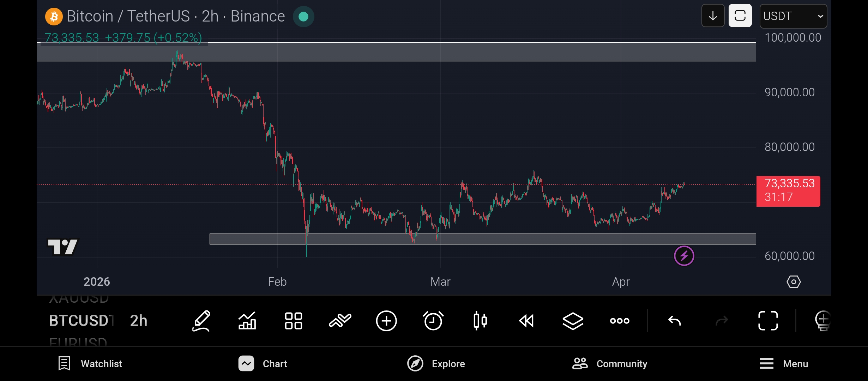Change the 2h timeframe interval

[138, 321]
